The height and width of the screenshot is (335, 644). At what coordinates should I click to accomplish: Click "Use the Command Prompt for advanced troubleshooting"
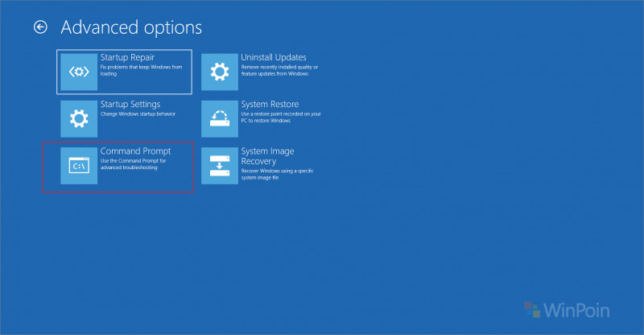[x=133, y=164]
